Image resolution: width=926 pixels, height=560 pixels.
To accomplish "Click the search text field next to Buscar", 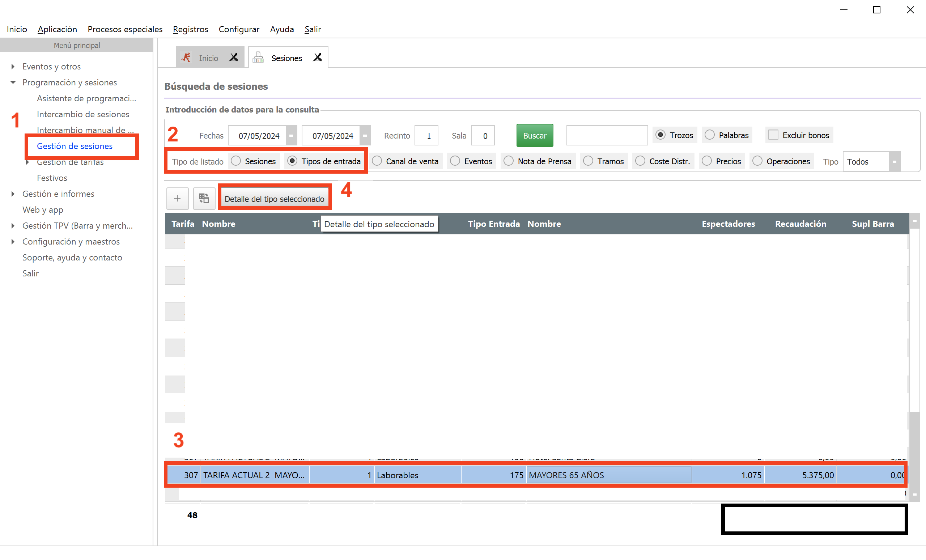I will coord(607,136).
